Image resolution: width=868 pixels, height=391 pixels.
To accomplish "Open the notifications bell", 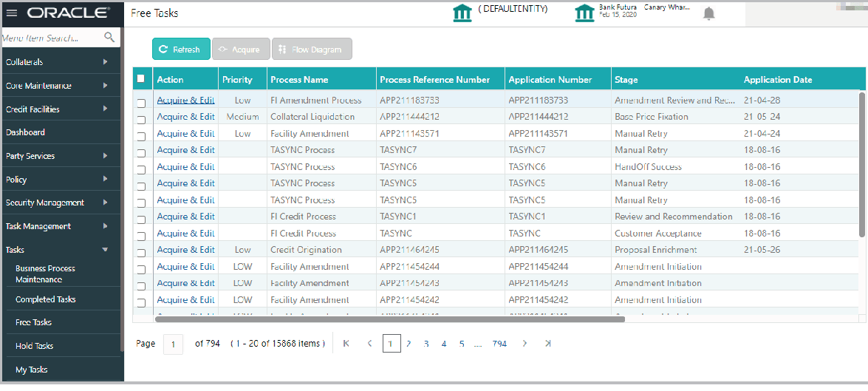I will pyautogui.click(x=708, y=14).
